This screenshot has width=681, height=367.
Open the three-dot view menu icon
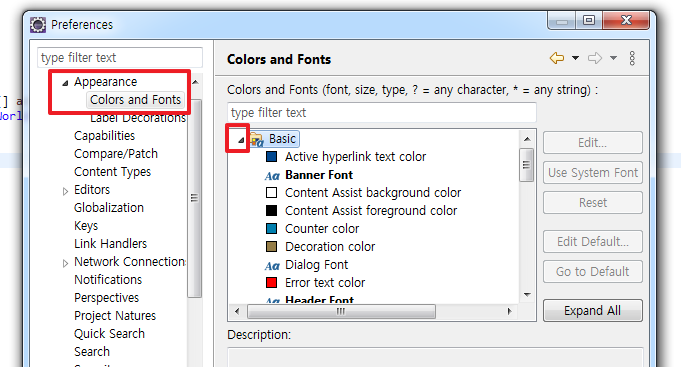[632, 58]
